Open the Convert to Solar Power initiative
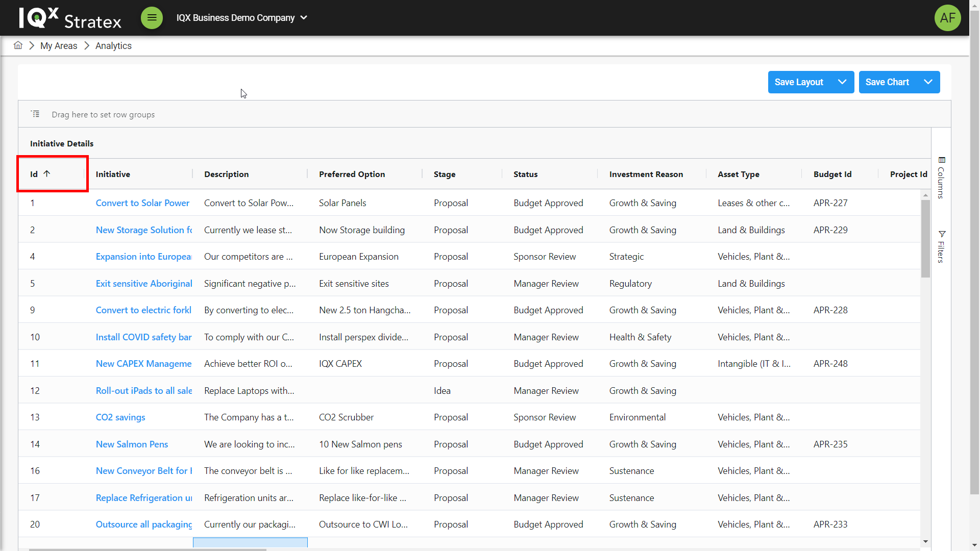The width and height of the screenshot is (980, 551). [142, 203]
